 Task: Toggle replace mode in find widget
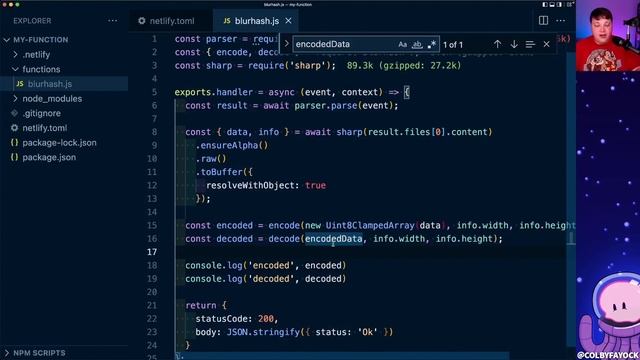pos(287,44)
